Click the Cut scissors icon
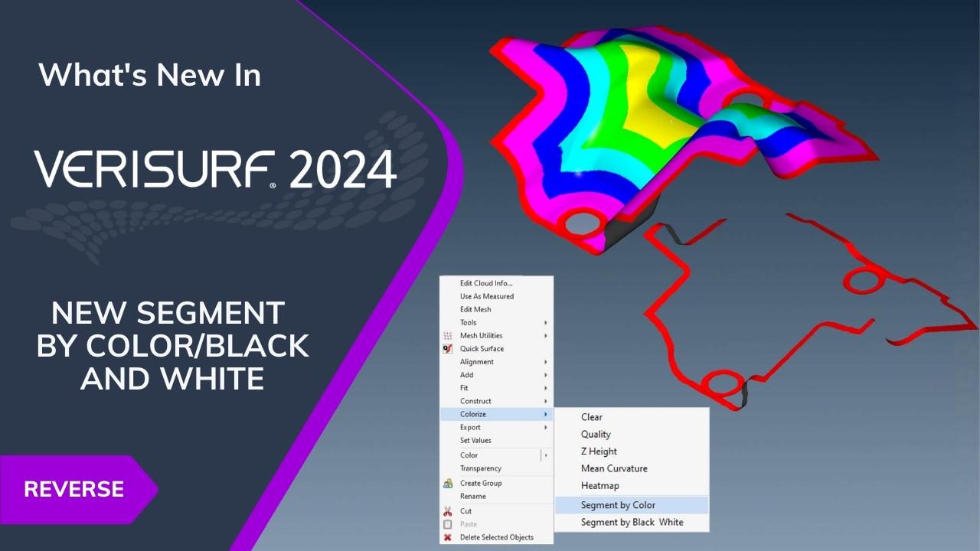980x551 pixels. [448, 510]
